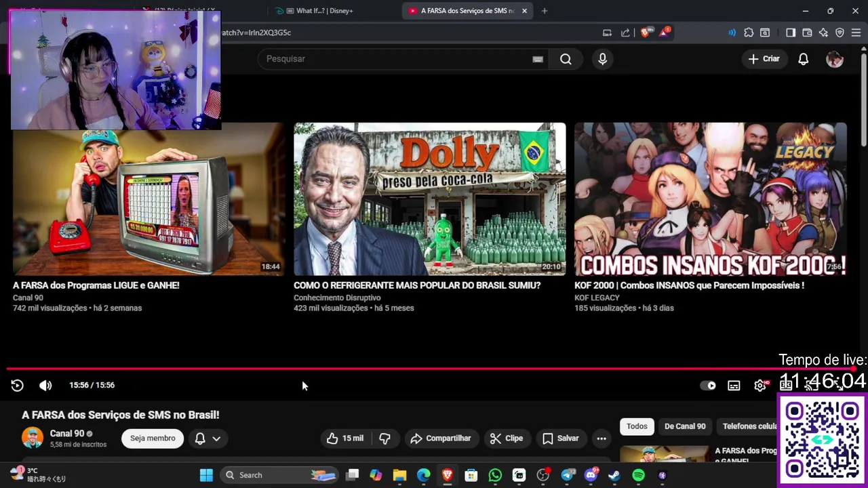The height and width of the screenshot is (488, 868).
Task: Click install app icon in address bar
Action: 607,33
